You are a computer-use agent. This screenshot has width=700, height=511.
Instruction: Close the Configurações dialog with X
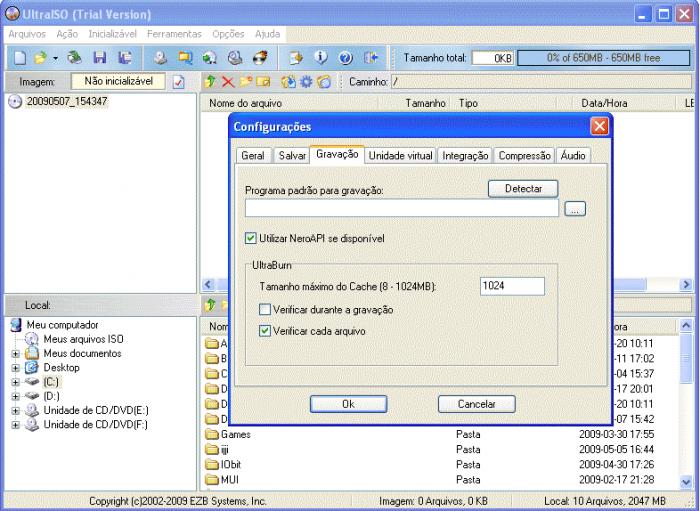(x=599, y=126)
